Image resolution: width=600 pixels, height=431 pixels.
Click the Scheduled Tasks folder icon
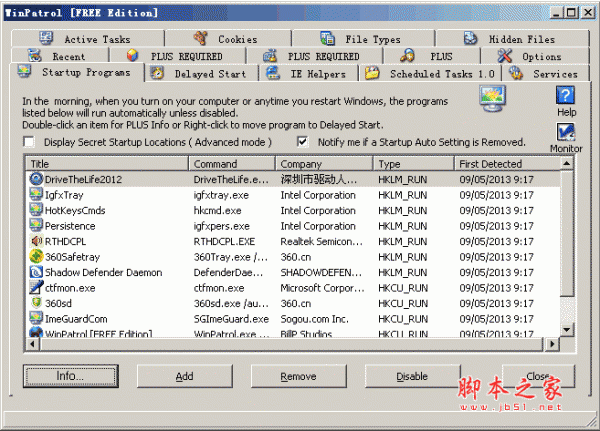[x=372, y=73]
